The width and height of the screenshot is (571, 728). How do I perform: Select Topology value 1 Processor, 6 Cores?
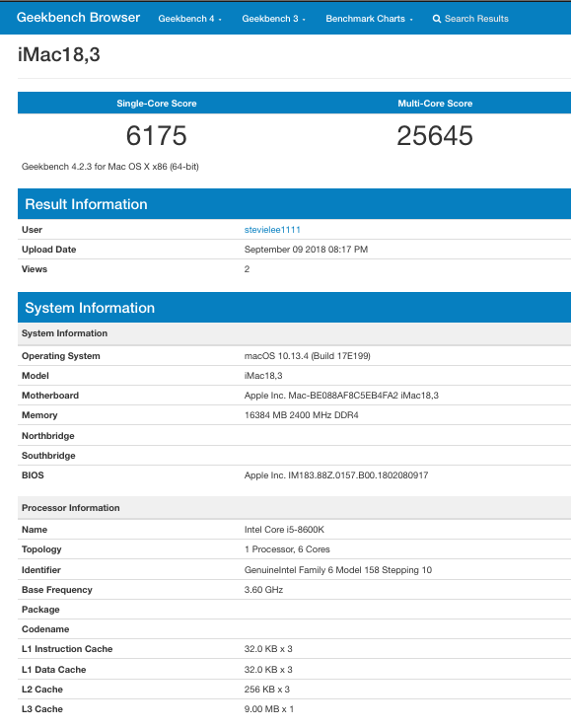(287, 549)
